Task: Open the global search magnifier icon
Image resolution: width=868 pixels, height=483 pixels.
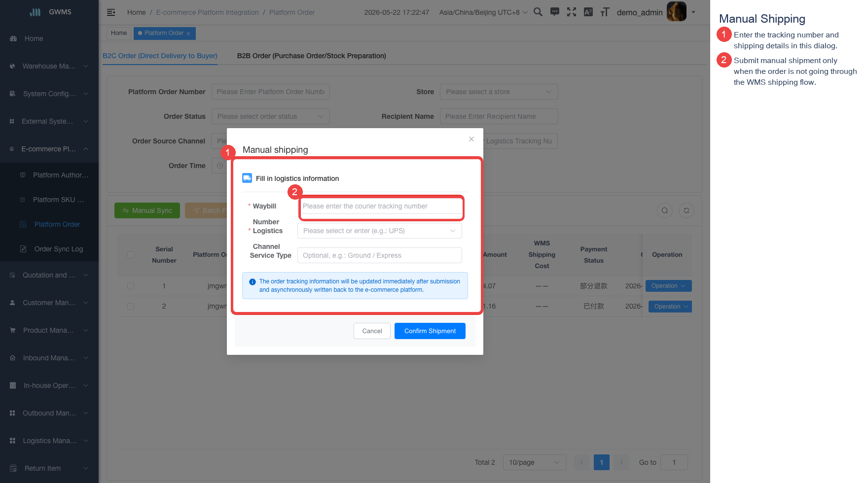Action: [x=538, y=12]
